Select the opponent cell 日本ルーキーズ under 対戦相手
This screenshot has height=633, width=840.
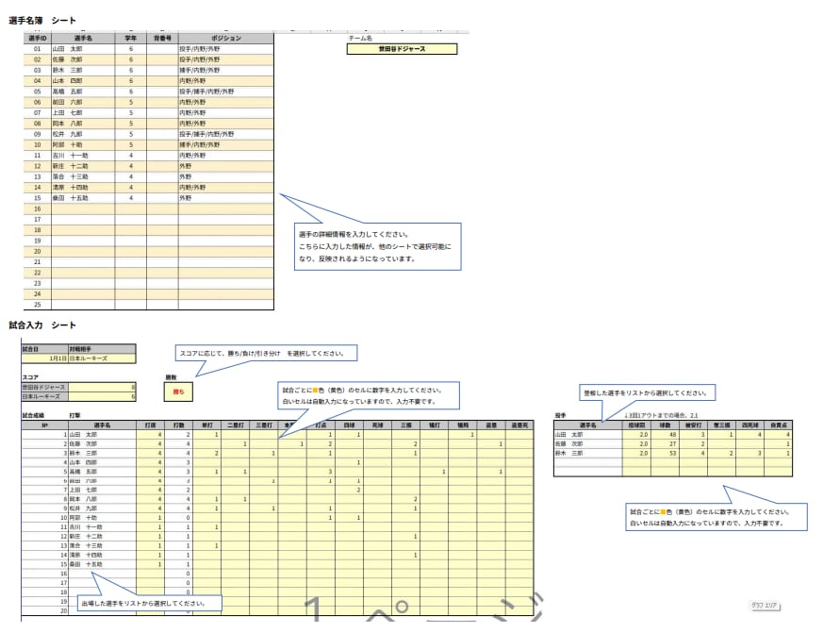pos(102,358)
